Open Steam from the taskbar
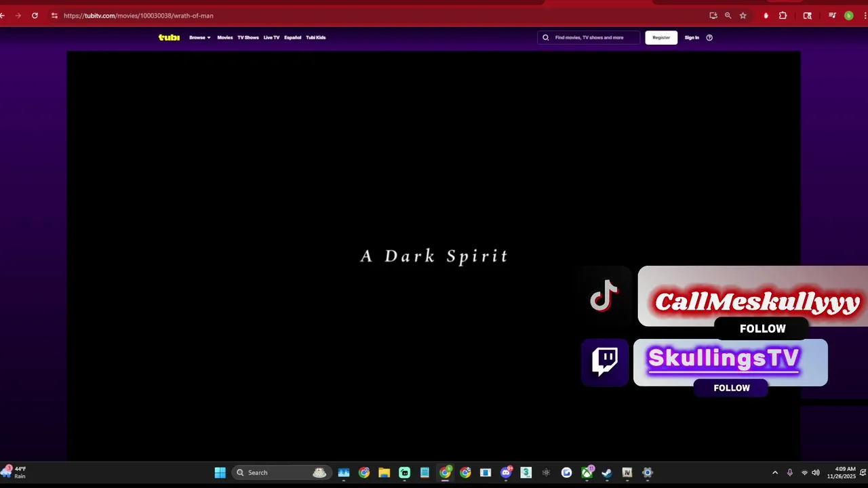 [x=607, y=472]
